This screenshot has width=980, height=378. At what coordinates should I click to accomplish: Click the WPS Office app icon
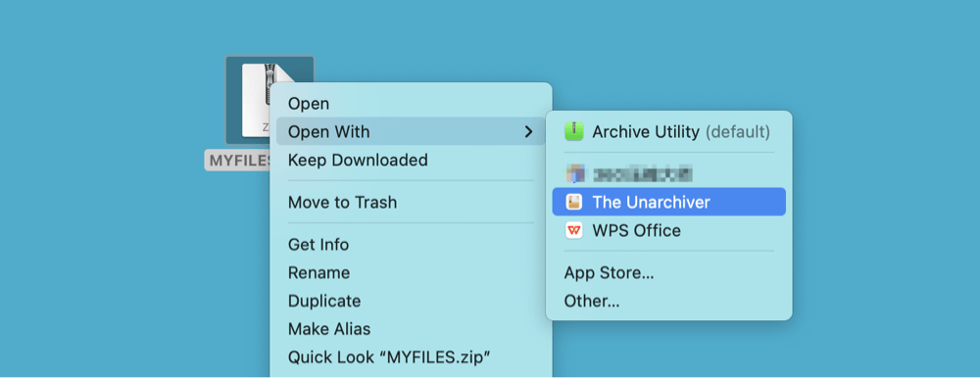[x=573, y=230]
